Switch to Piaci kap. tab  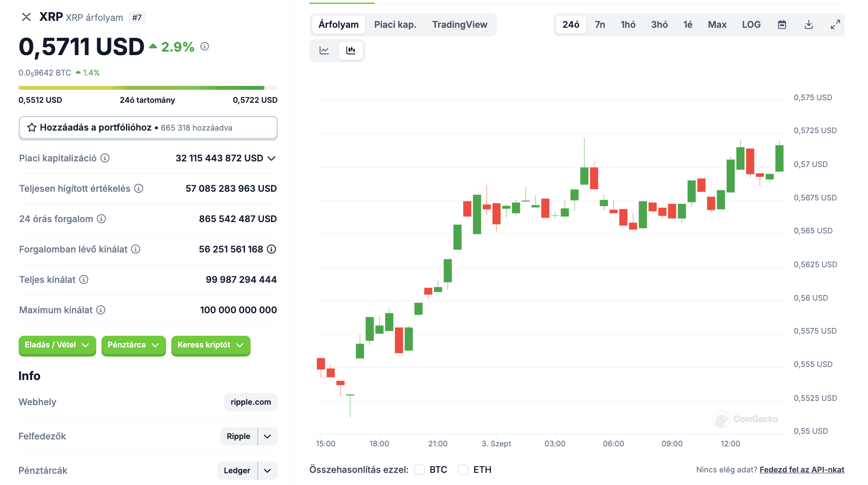[395, 25]
